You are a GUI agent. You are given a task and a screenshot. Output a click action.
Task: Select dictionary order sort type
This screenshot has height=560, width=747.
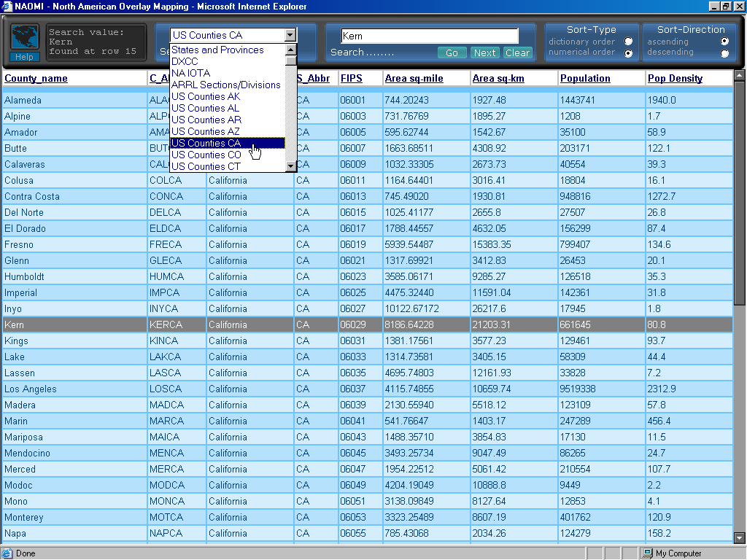pyautogui.click(x=628, y=42)
